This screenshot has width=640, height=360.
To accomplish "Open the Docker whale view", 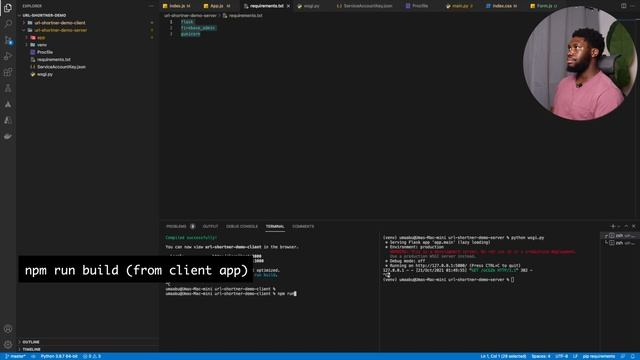I will point(8,136).
